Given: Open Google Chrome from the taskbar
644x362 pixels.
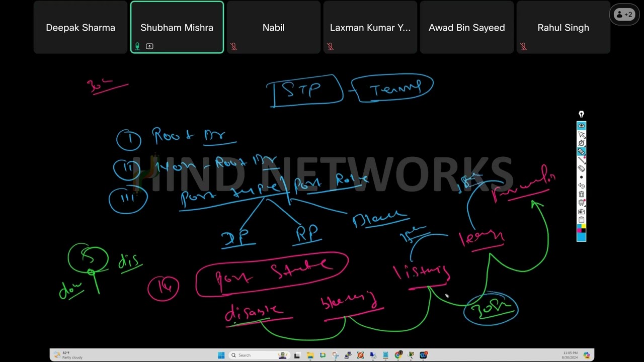Looking at the screenshot, I should 398,355.
